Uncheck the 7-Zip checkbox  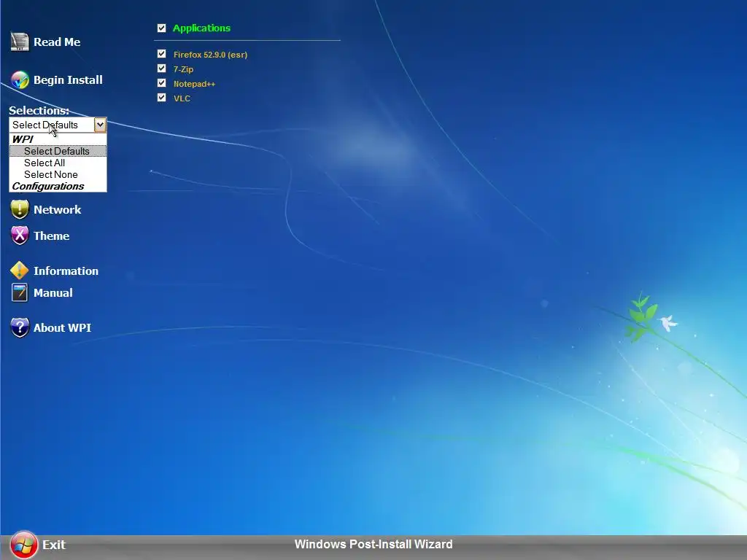point(161,69)
